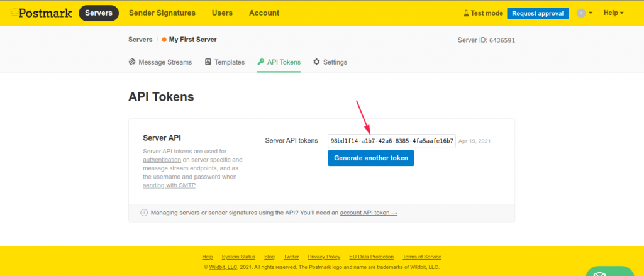
Task: Click the Settings gear icon
Action: 316,62
